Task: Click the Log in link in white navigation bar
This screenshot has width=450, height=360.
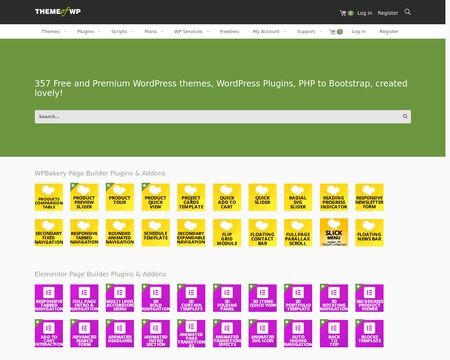Action: tap(358, 31)
